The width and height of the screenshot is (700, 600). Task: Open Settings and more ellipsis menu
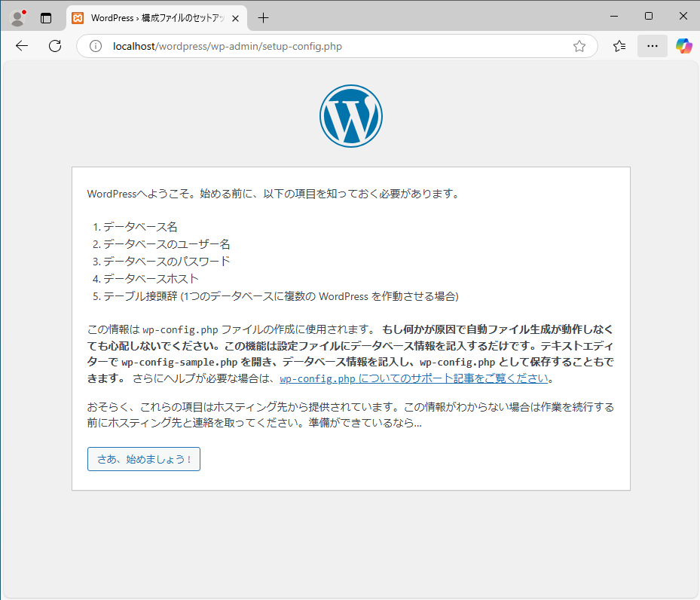pos(652,46)
